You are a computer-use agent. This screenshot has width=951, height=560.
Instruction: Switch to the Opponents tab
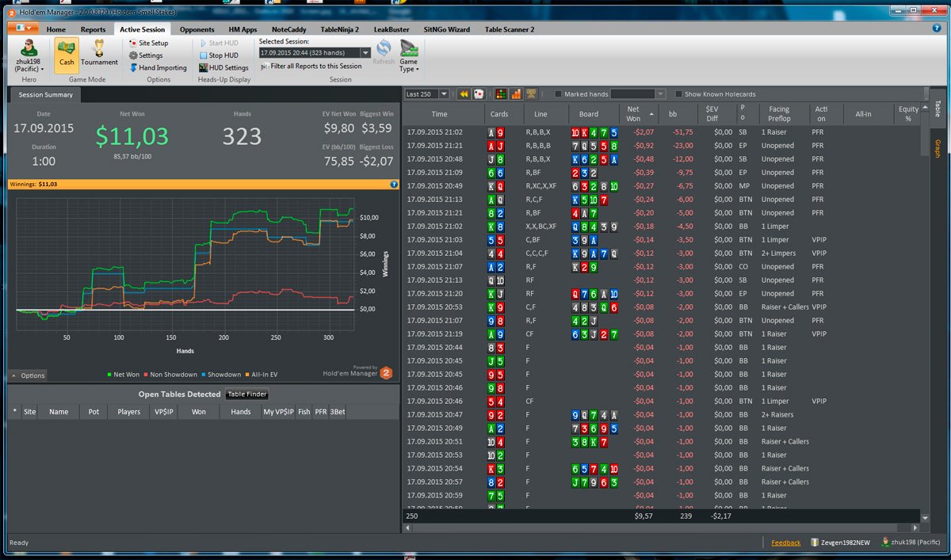point(197,29)
